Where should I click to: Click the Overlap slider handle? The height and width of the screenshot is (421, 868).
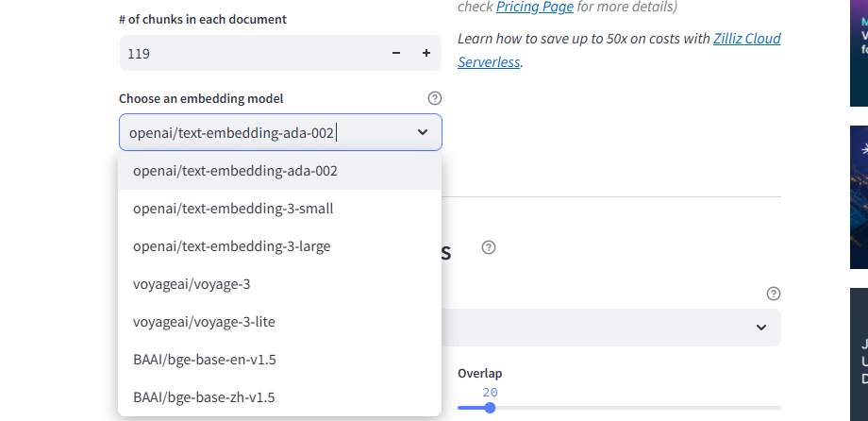tap(489, 408)
